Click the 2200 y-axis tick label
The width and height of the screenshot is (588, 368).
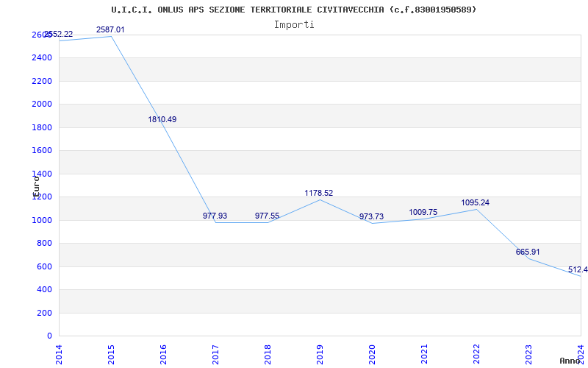[42, 81]
